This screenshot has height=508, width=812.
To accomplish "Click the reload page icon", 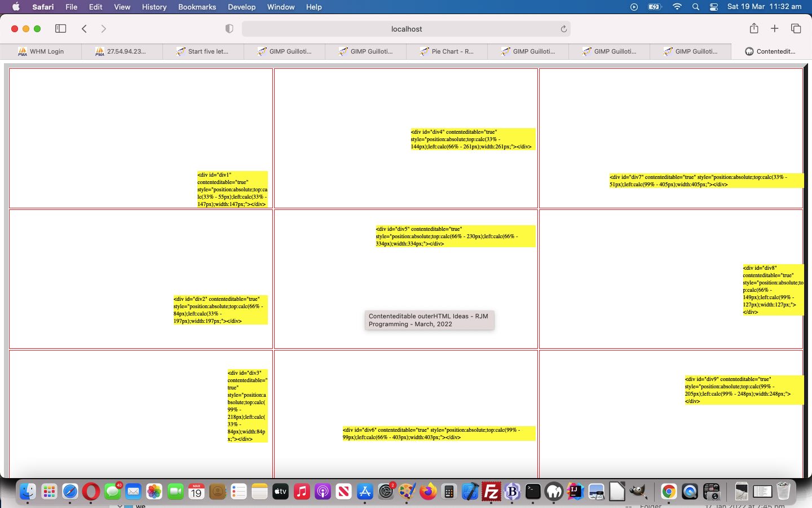I will pos(563,29).
